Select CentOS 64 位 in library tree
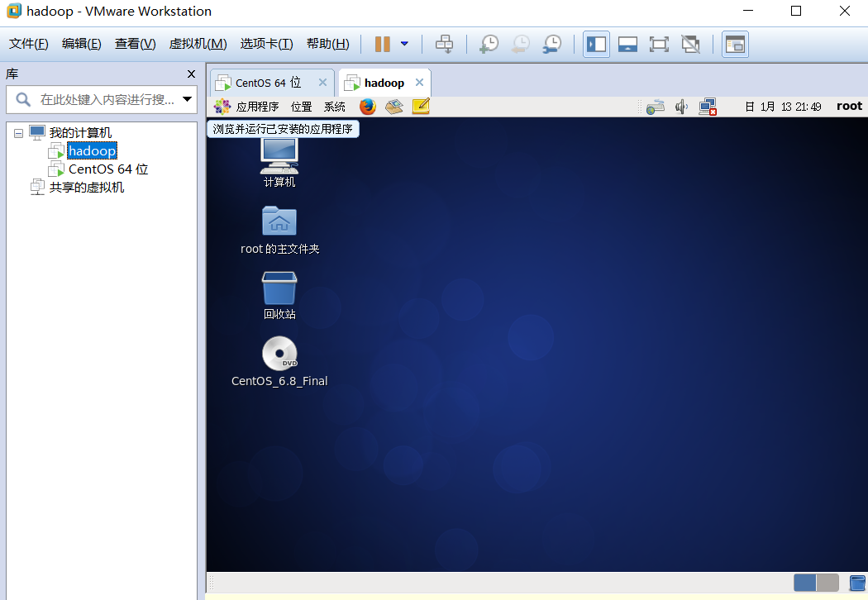The image size is (868, 600). click(108, 169)
